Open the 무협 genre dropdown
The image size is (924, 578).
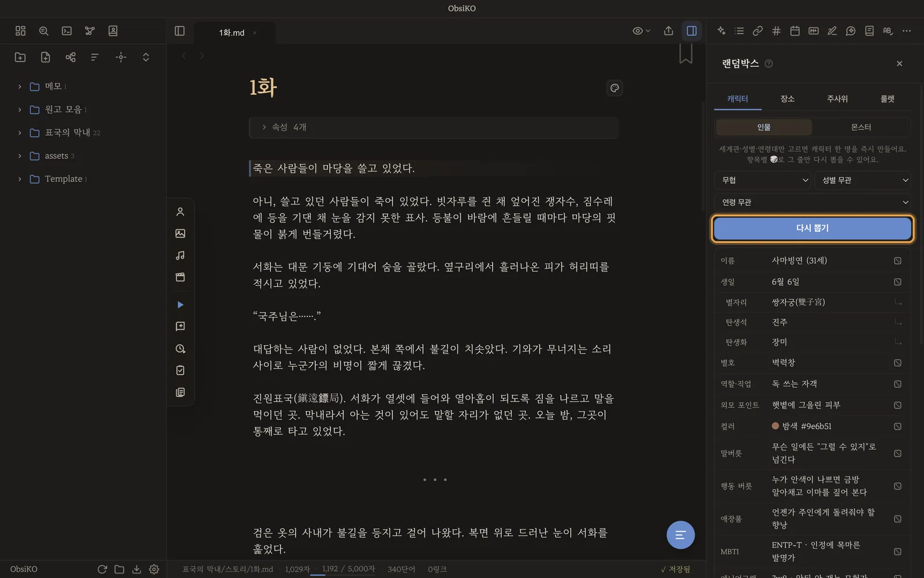click(x=762, y=180)
